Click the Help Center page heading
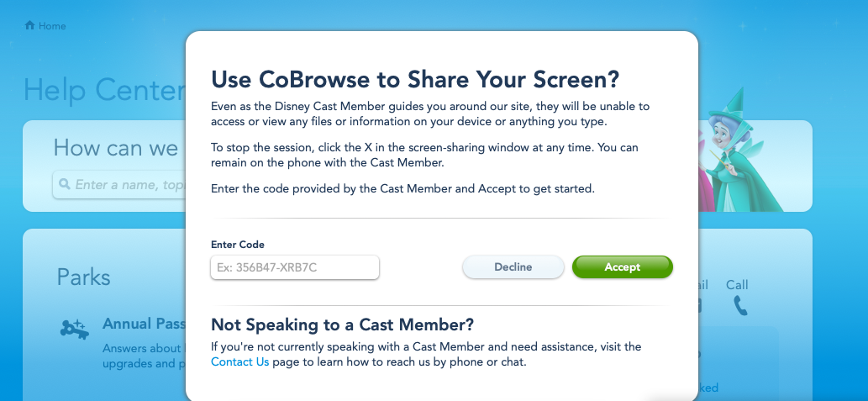 click(103, 90)
